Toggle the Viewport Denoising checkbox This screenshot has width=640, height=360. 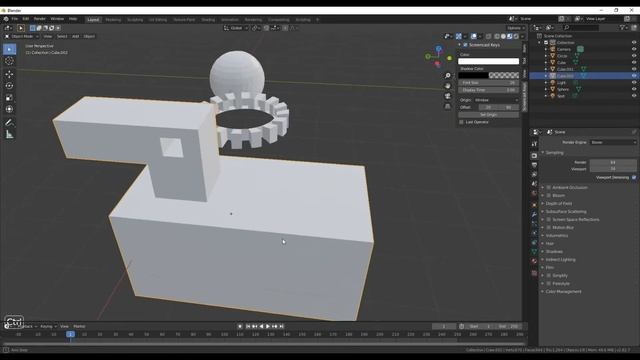634,178
